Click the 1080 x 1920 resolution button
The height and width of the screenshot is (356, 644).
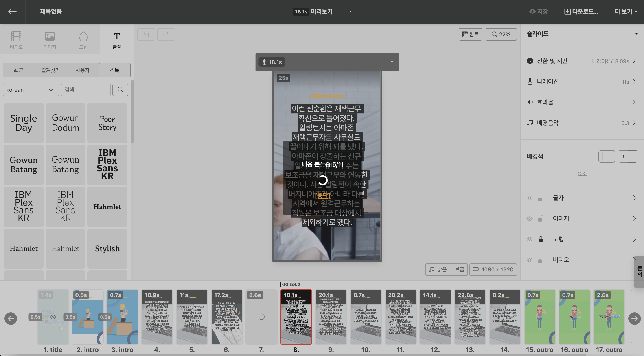click(493, 269)
